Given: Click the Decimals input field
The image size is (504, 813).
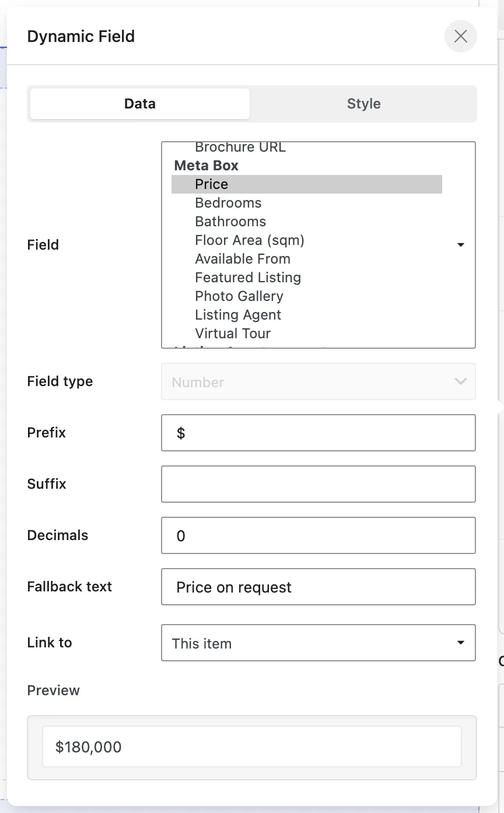Looking at the screenshot, I should click(x=318, y=535).
